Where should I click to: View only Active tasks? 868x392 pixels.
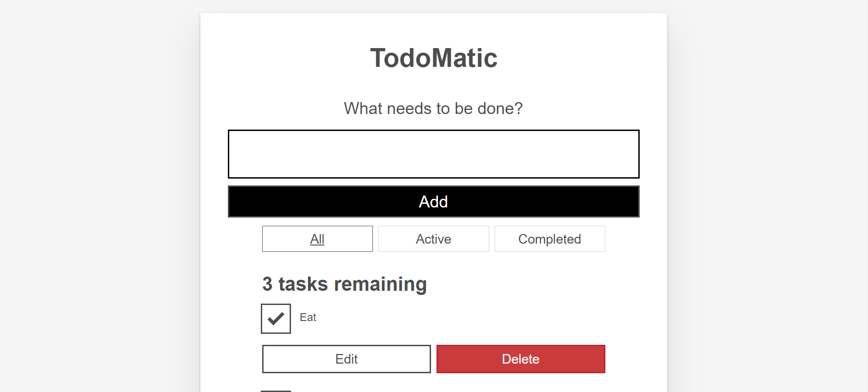click(x=433, y=239)
